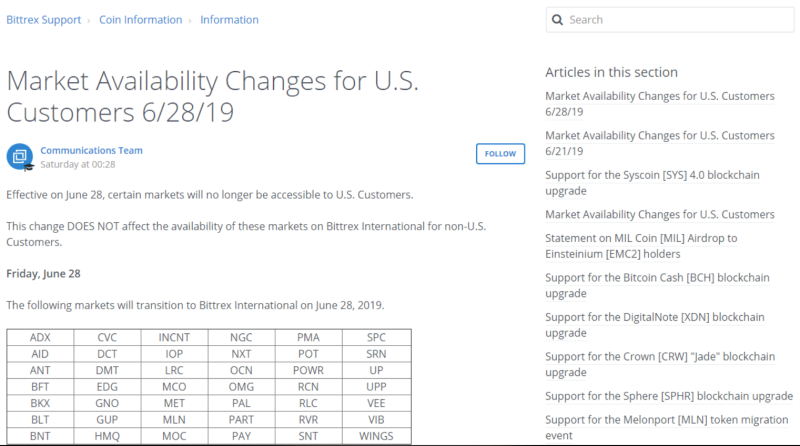The image size is (800, 446).
Task: Open the Communications Team author profile link
Action: coord(91,151)
